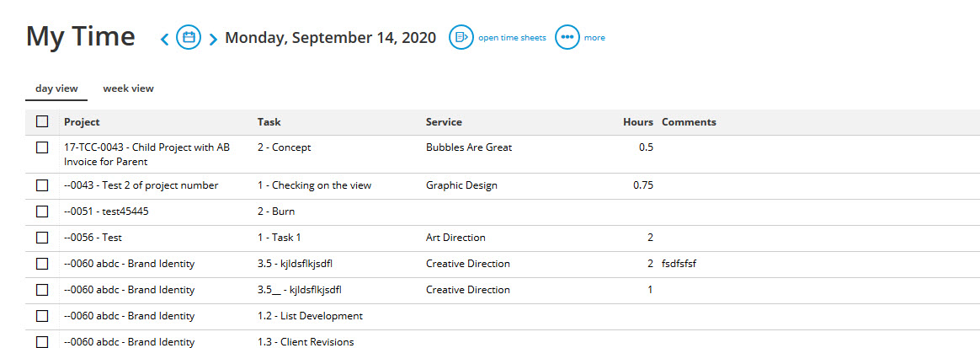Click the '1.3 - Client Revisions' task
Viewport: 980px width, 348px height.
click(306, 342)
